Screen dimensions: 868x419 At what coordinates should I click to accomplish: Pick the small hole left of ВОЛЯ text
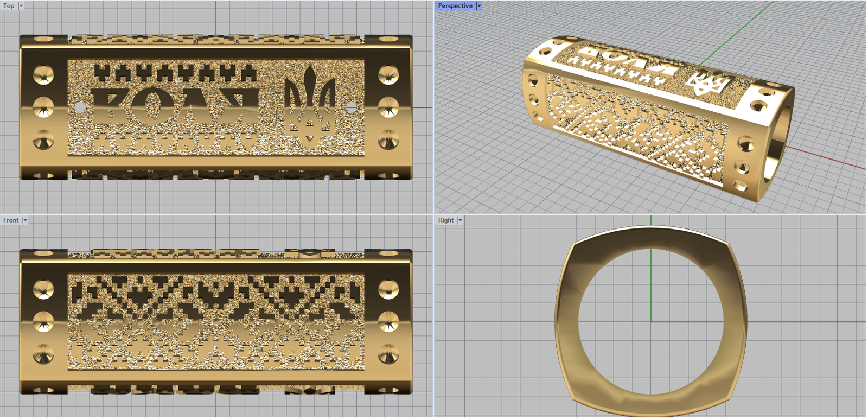click(80, 107)
